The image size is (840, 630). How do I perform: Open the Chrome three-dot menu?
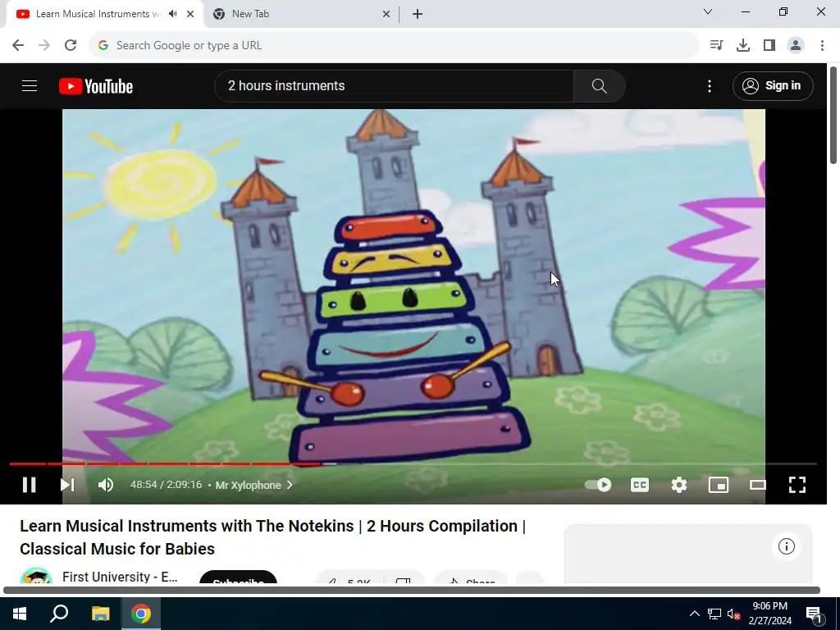[x=822, y=45]
